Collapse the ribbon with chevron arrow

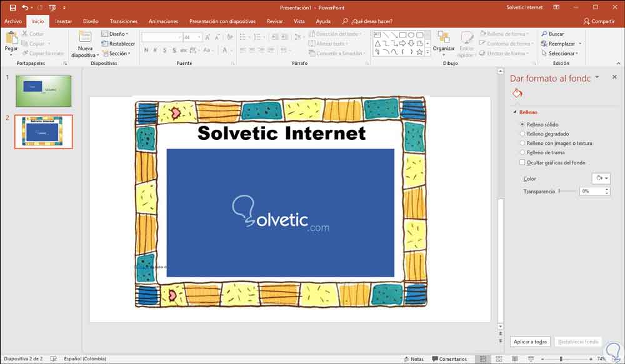(618, 63)
